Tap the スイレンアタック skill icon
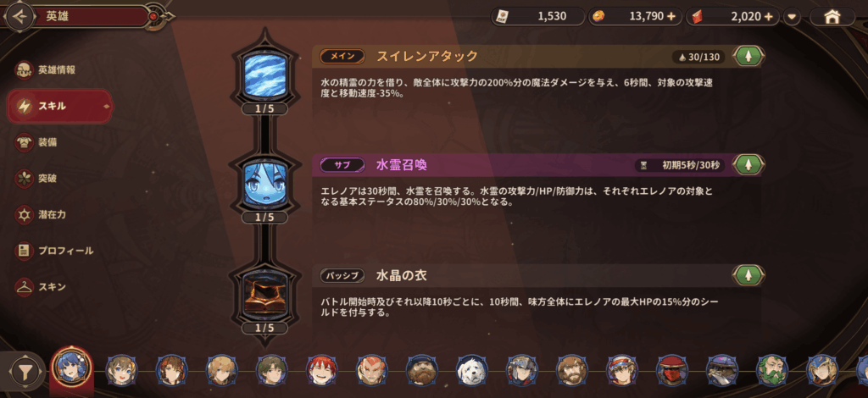The width and height of the screenshot is (868, 398). click(267, 74)
